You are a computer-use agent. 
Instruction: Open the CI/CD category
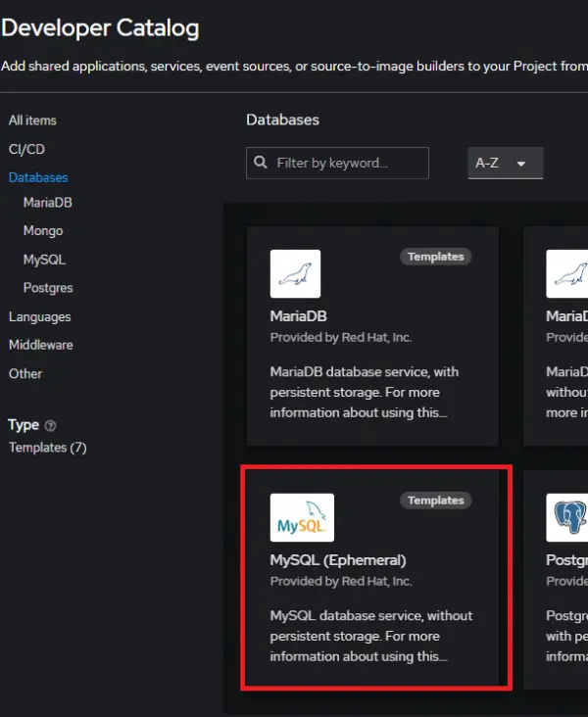pyautogui.click(x=26, y=149)
